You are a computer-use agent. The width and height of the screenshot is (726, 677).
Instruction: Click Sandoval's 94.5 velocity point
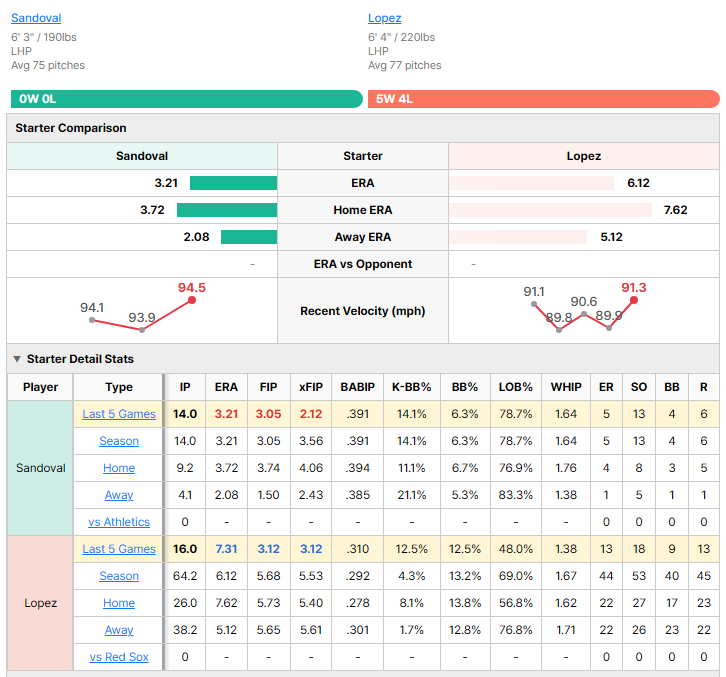click(192, 300)
